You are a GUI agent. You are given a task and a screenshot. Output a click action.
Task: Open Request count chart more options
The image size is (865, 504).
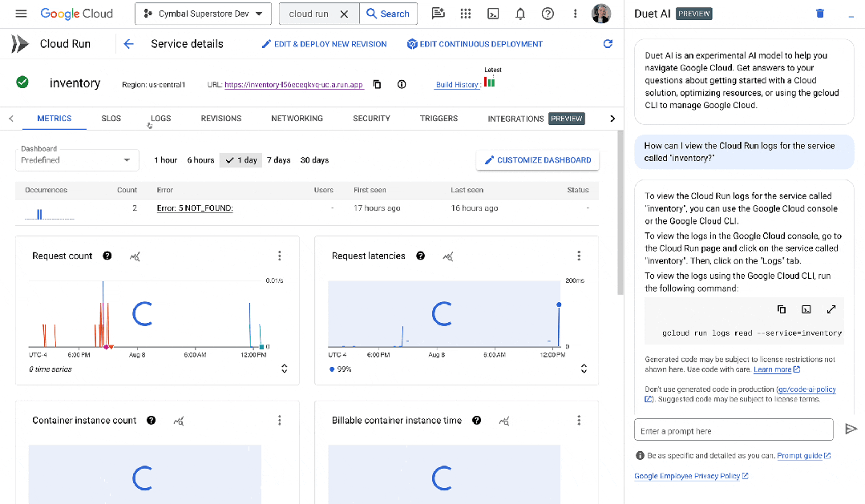(280, 256)
